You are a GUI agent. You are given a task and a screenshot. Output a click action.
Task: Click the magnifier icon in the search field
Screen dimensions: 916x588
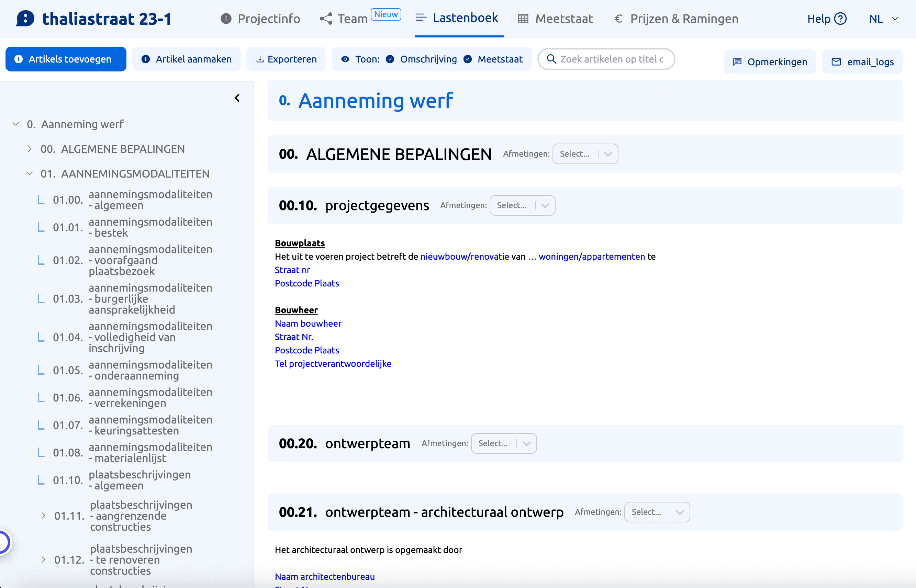coord(551,59)
